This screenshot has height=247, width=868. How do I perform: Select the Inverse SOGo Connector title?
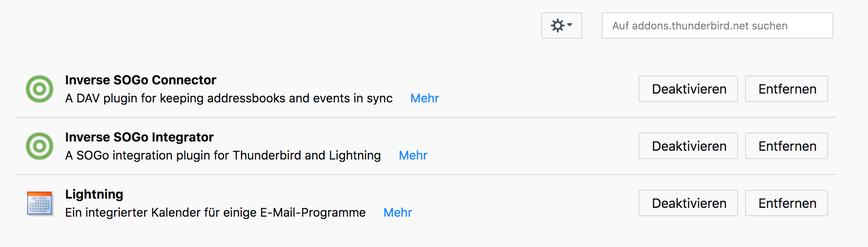tap(140, 80)
